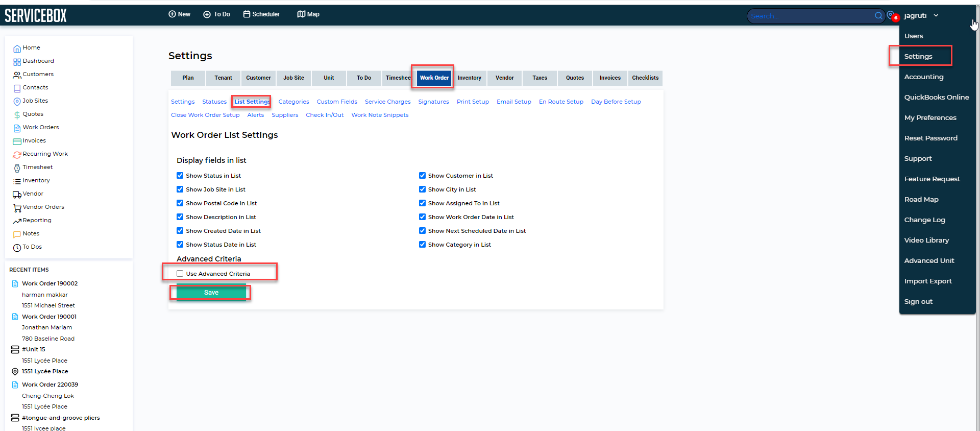Select Sign out in the user menu
Viewport: 980px width, 431px height.
[x=918, y=301]
